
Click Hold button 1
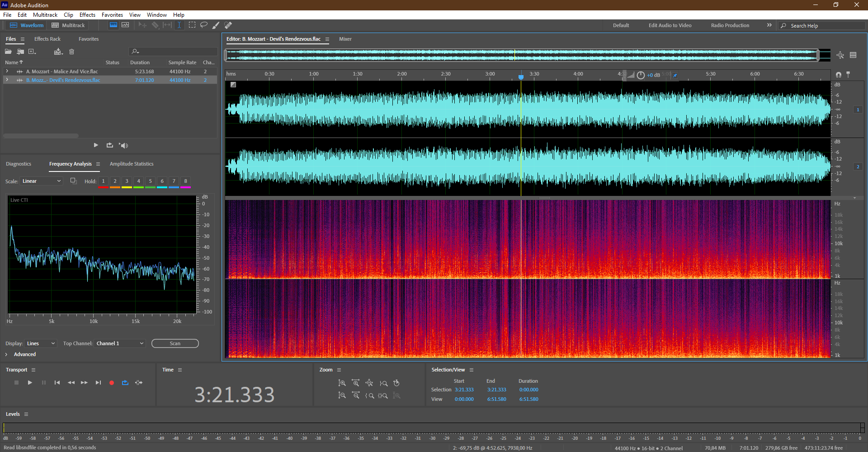click(x=103, y=181)
